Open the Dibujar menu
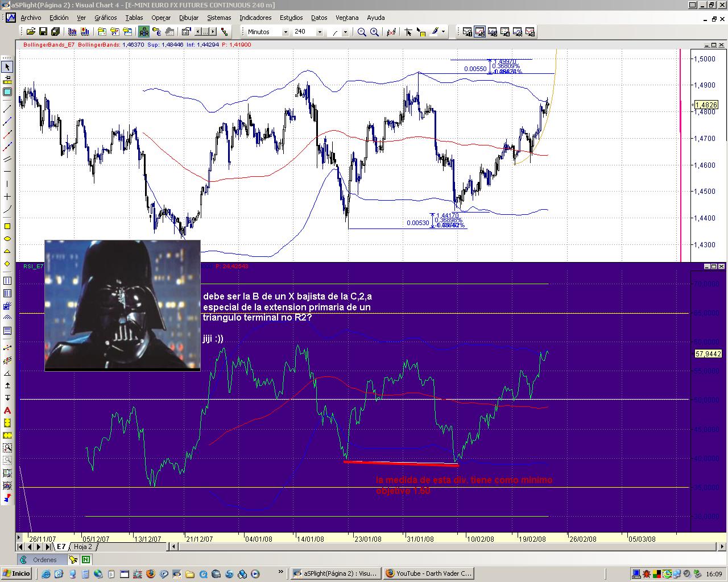This screenshot has height=582, width=728. tap(189, 18)
